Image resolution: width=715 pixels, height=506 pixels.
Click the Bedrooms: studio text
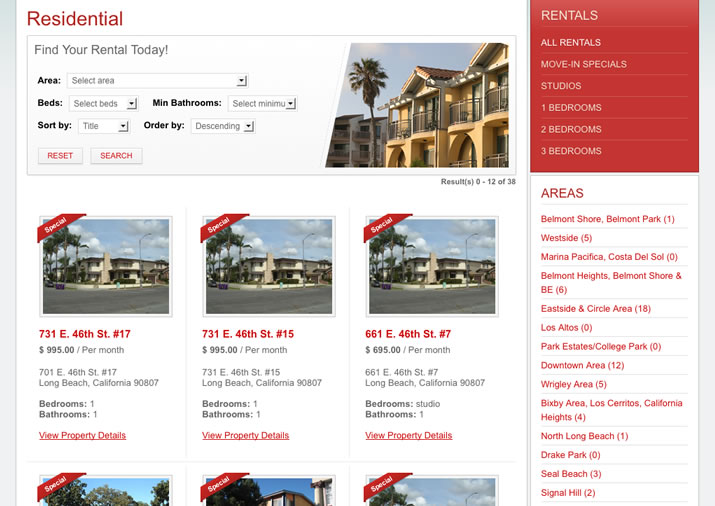403,404
